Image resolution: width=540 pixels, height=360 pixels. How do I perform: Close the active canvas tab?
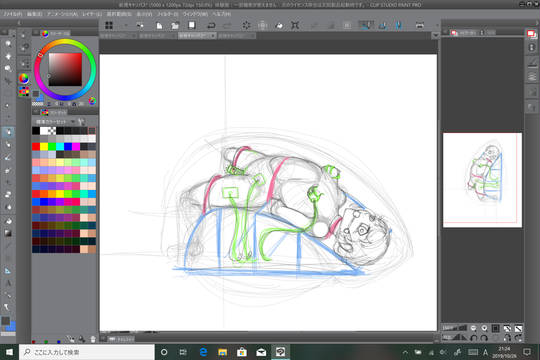tap(213, 36)
